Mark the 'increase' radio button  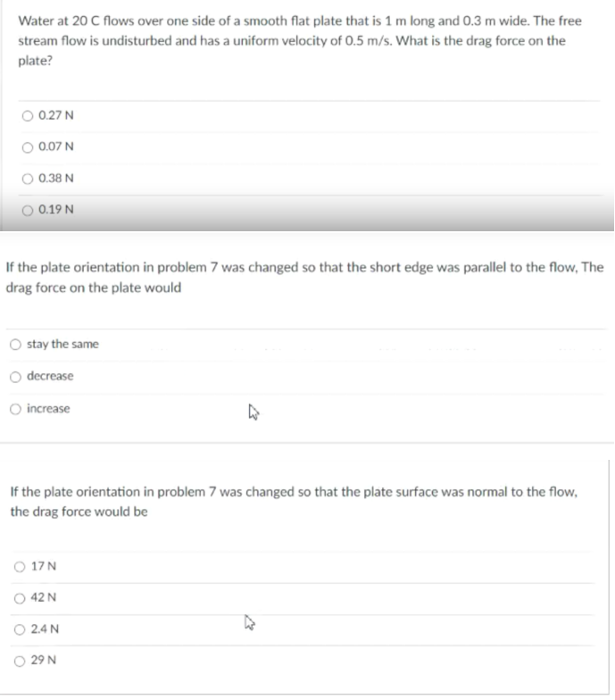tap(16, 409)
